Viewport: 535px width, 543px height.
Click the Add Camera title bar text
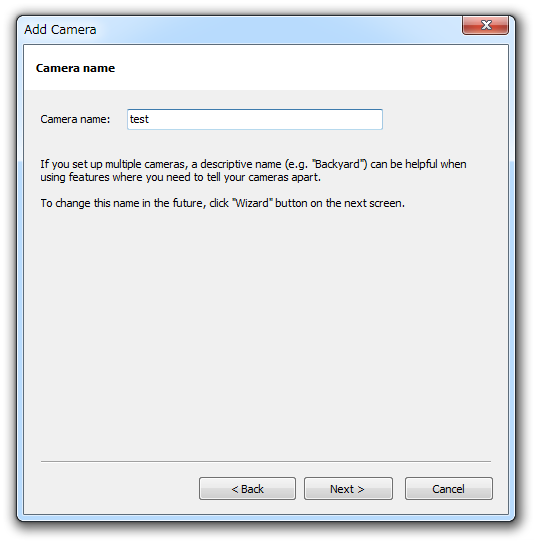tap(60, 29)
